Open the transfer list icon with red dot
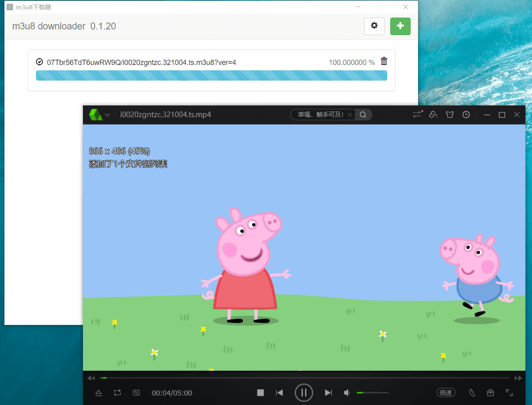The height and width of the screenshot is (405, 532). click(417, 114)
